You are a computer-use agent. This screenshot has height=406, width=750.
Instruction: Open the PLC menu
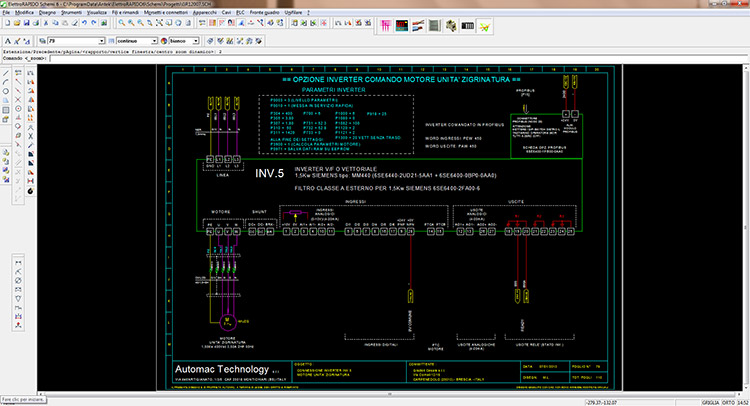coord(240,12)
